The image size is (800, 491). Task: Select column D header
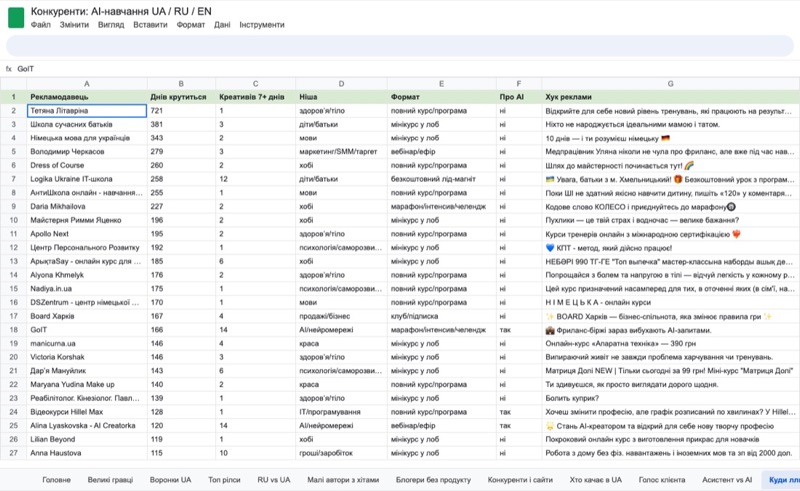pos(341,84)
